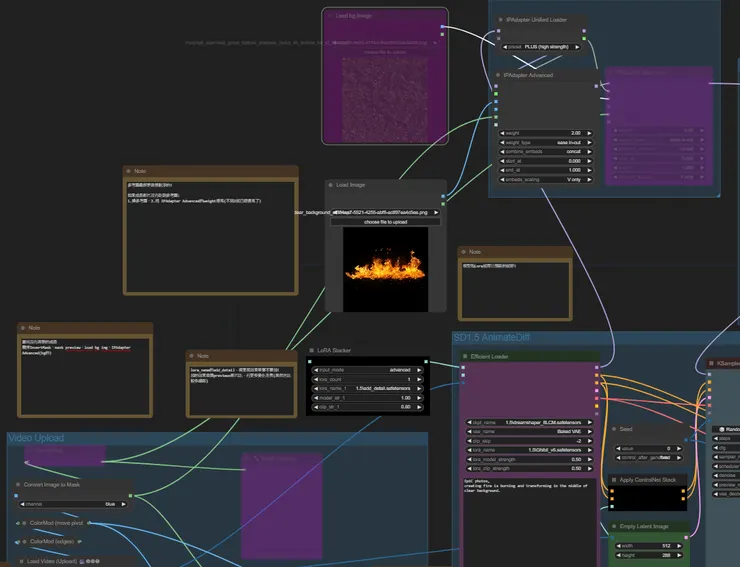Collapse the IPAdapter Advanced node via its dot
Image resolution: width=740 pixels, height=567 pixels.
(498, 75)
